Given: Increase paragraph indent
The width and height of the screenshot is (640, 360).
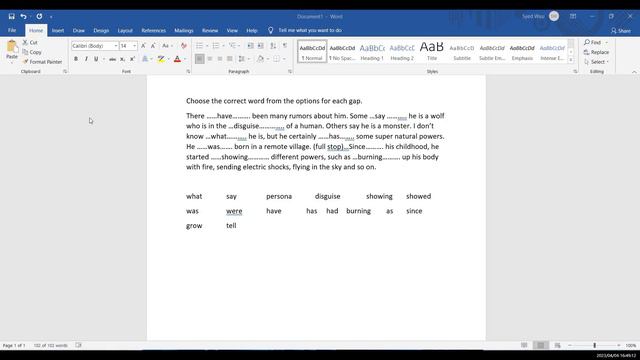Looking at the screenshot, I should click(x=260, y=46).
